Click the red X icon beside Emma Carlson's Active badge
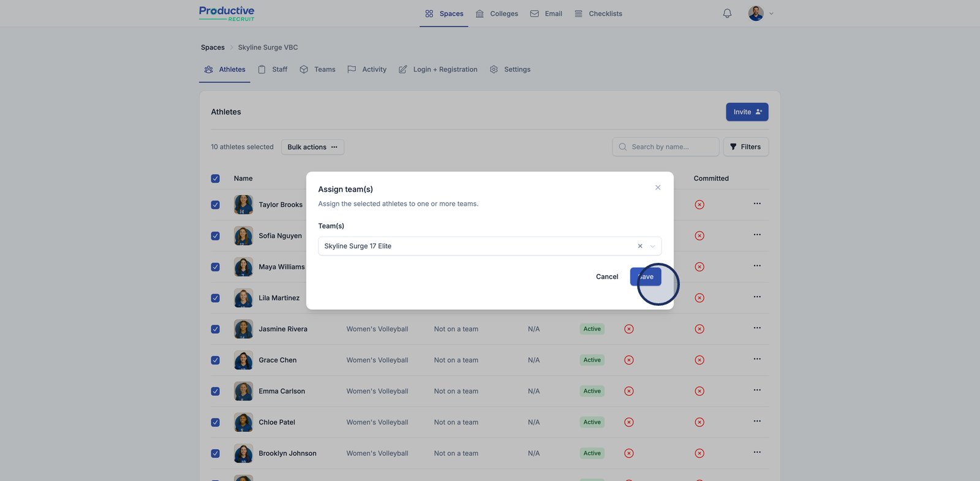Image resolution: width=980 pixels, height=481 pixels. point(628,392)
